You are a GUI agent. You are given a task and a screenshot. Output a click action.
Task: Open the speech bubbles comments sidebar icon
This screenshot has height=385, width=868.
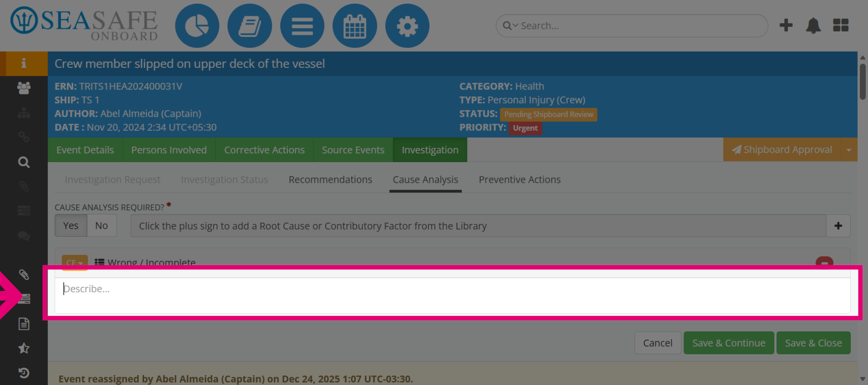(x=24, y=236)
